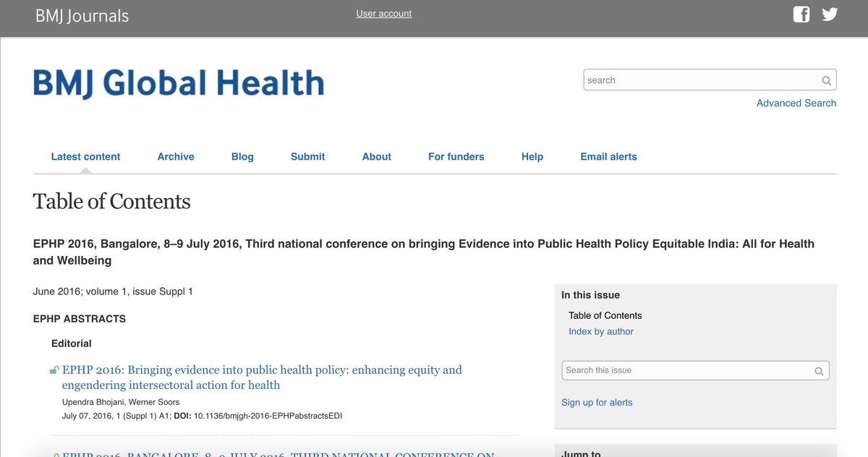Click the magnifier in Search this issue

point(819,371)
